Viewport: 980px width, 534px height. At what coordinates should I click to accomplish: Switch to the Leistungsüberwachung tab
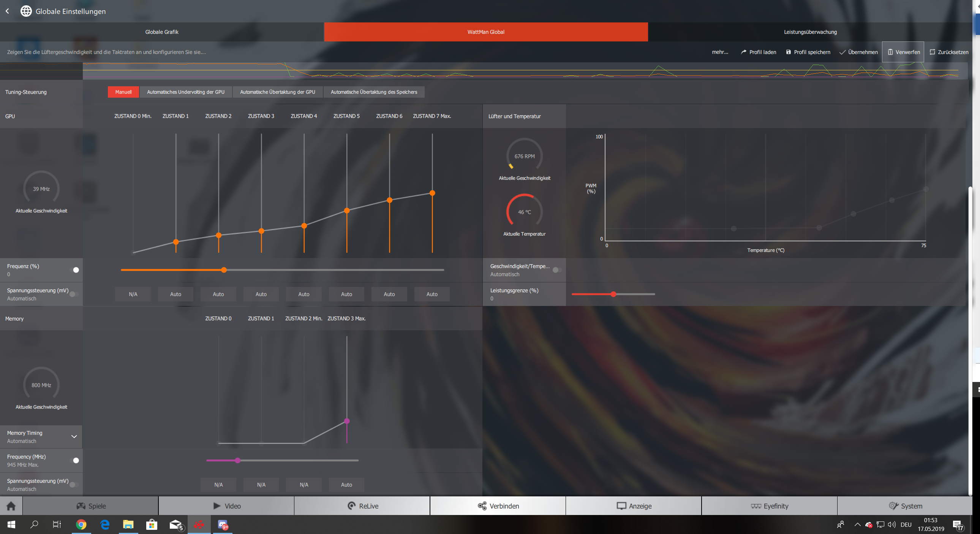pos(810,32)
